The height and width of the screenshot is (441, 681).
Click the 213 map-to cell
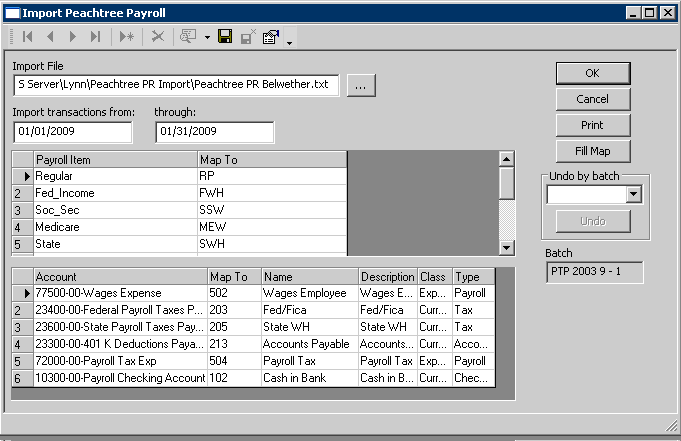(235, 344)
